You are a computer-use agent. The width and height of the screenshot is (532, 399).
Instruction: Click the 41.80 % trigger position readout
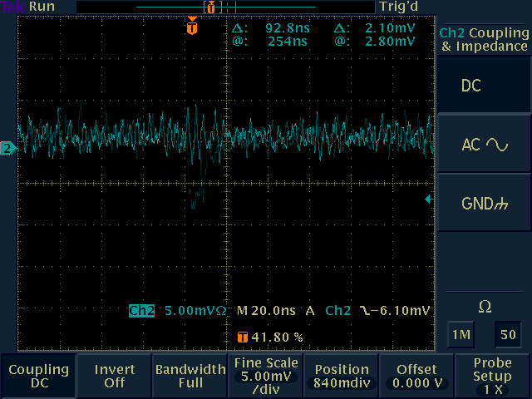click(277, 337)
